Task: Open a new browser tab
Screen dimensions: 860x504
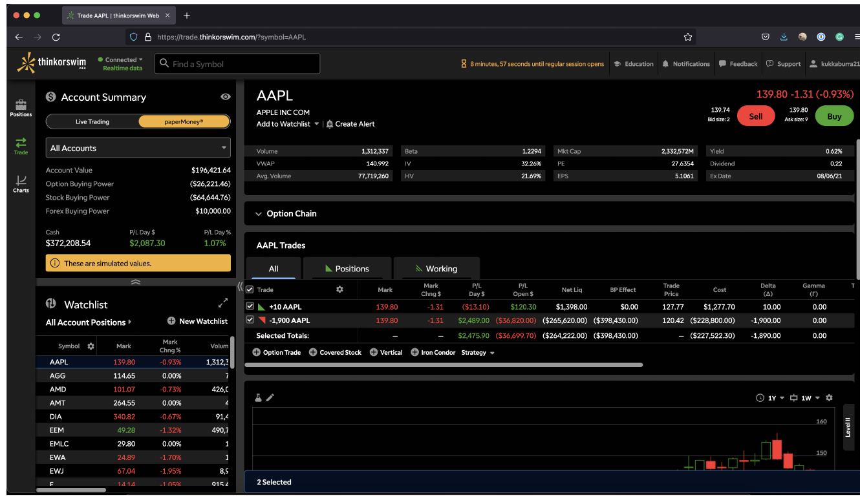Action: (x=187, y=16)
